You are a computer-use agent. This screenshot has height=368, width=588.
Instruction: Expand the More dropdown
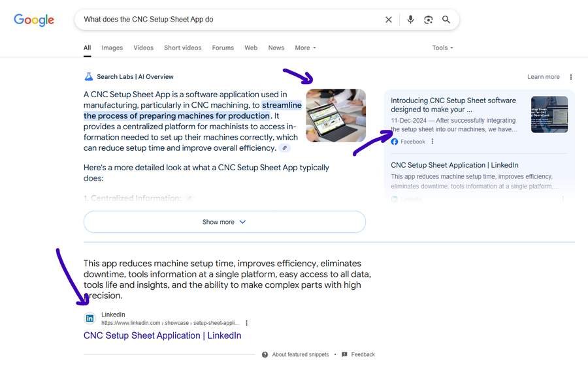305,48
